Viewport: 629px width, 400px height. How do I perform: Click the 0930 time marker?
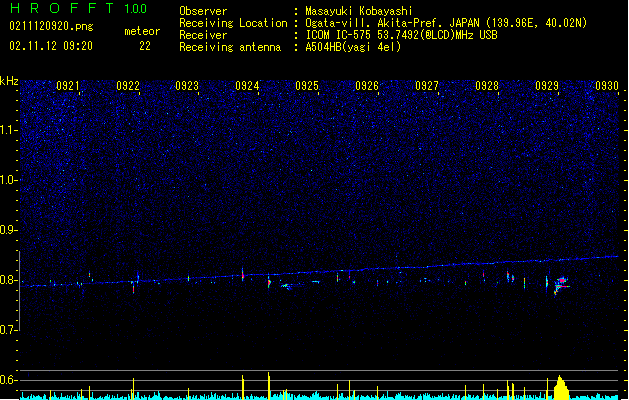[607, 86]
